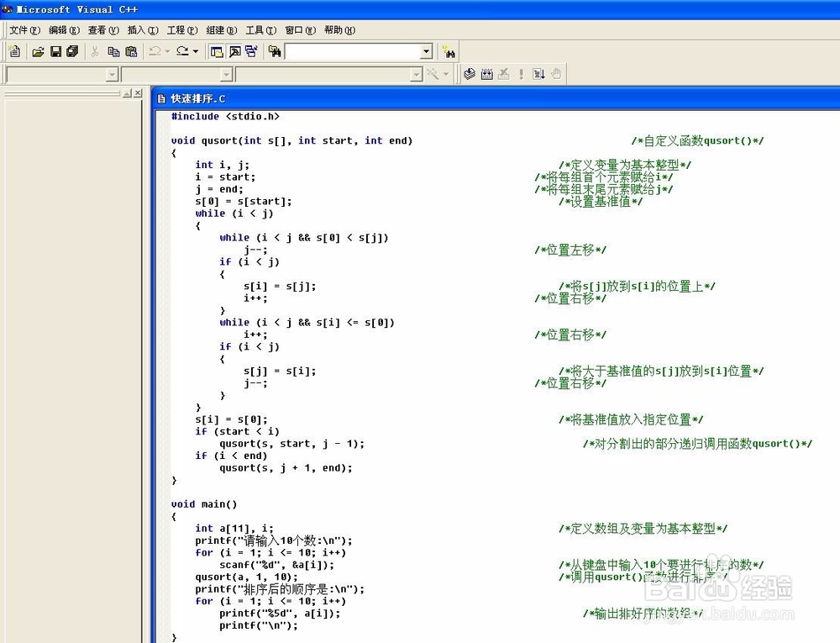Image resolution: width=840 pixels, height=643 pixels.
Task: Click the Insert Breakpoint hand icon
Action: (x=556, y=74)
